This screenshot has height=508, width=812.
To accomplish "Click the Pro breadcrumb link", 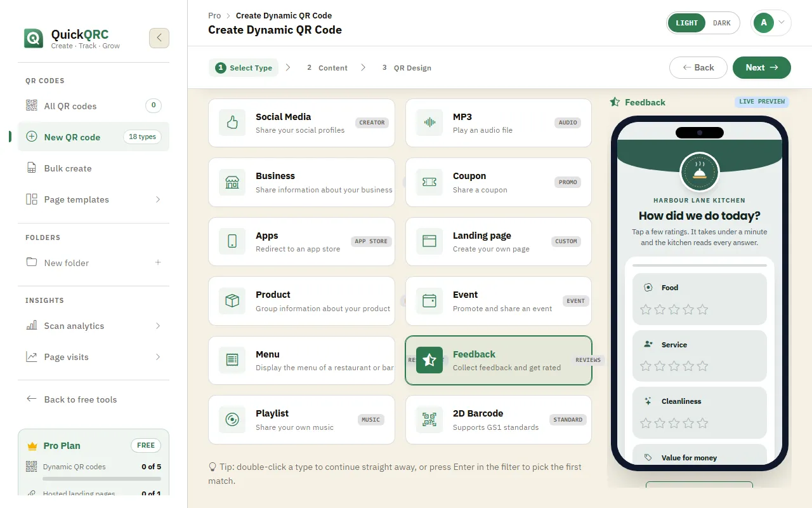I will 214,15.
